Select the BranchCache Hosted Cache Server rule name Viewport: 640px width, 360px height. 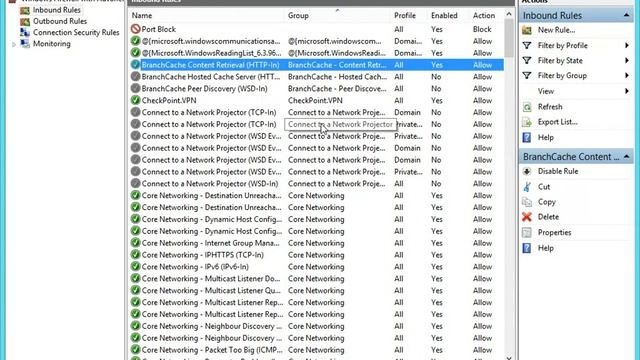tap(211, 77)
